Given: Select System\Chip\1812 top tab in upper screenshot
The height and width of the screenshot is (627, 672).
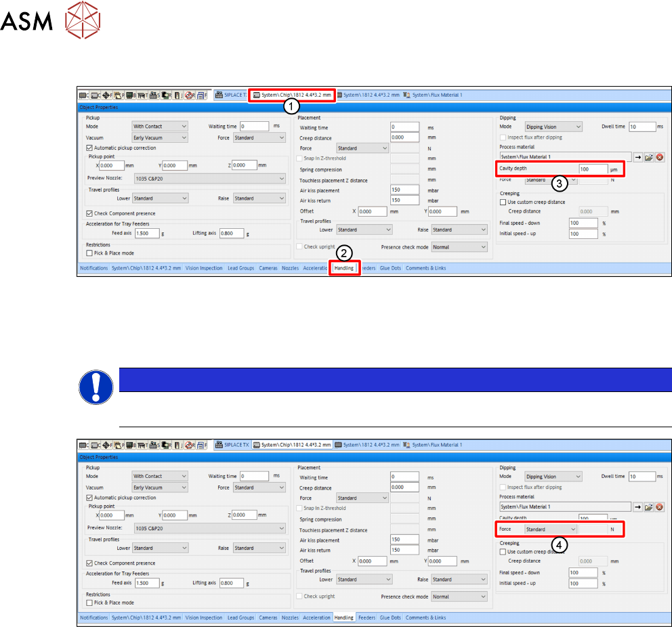Looking at the screenshot, I should coord(292,95).
